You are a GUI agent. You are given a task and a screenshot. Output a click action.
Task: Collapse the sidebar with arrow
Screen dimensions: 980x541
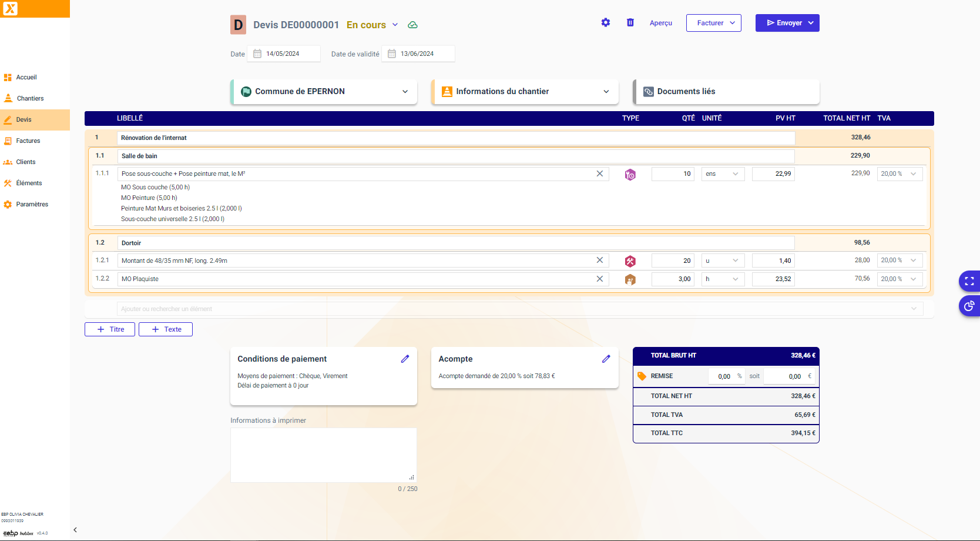coord(75,530)
